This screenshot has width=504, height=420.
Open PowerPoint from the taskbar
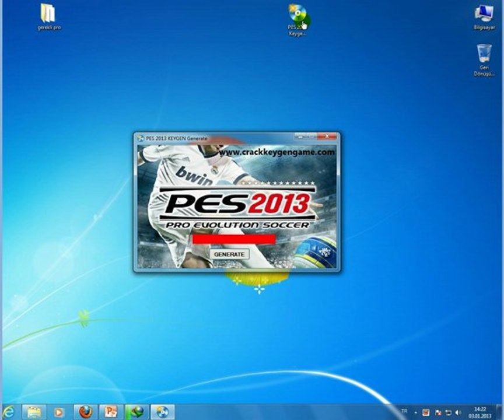click(111, 412)
